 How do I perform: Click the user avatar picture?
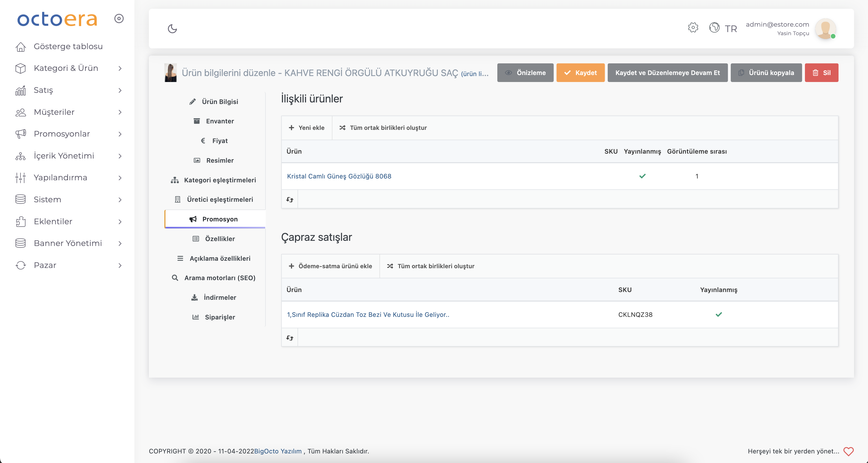click(x=825, y=29)
